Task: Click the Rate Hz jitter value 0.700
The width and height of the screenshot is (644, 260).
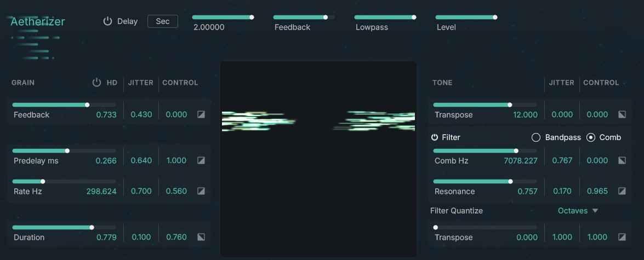Action: click(x=141, y=192)
